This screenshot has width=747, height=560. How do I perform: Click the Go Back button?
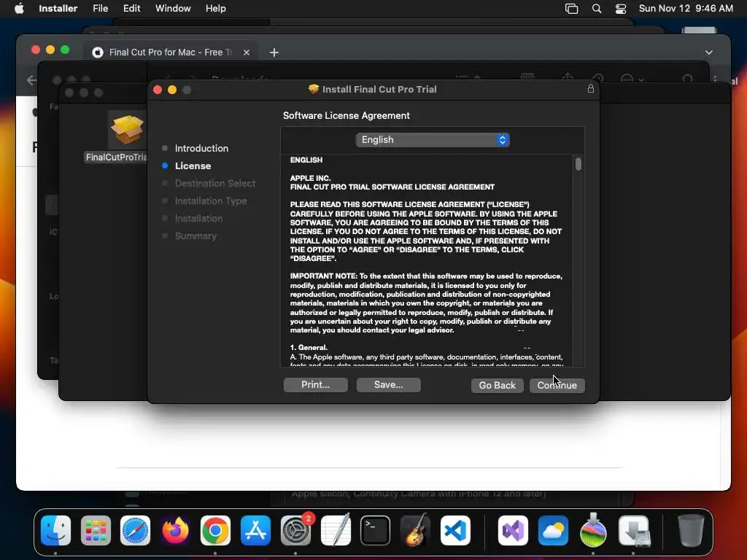click(497, 385)
